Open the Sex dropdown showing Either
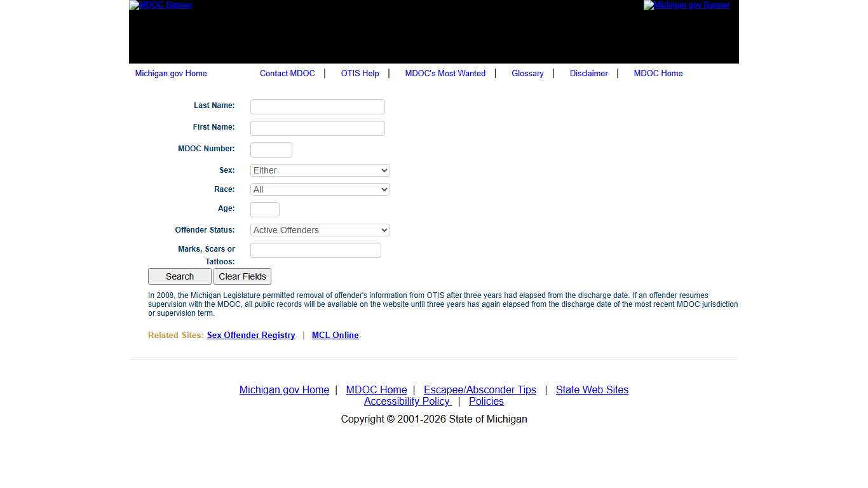Viewport: 868px width, 488px height. click(x=320, y=170)
